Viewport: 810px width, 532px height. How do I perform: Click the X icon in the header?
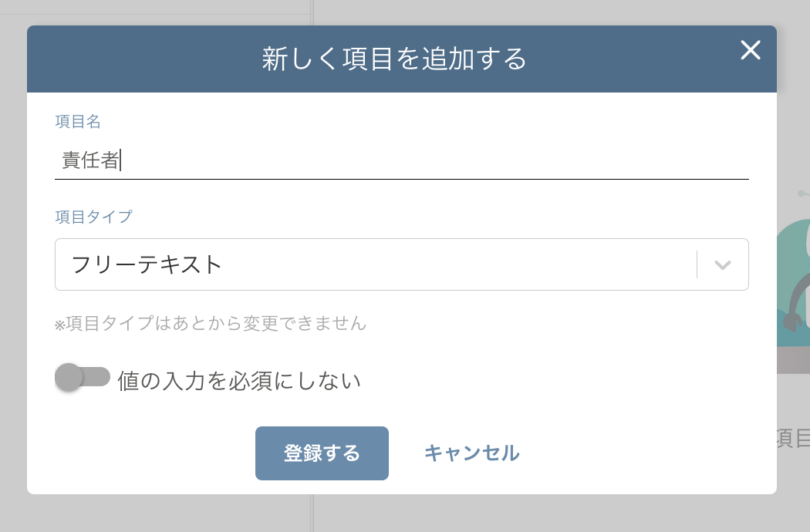pyautogui.click(x=750, y=50)
